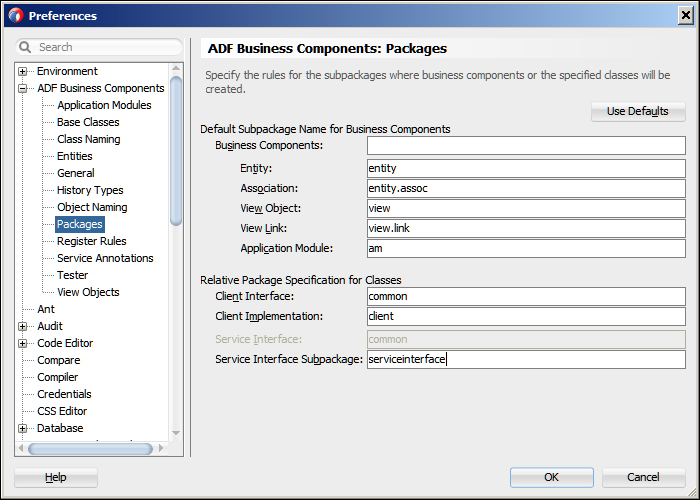
Task: Click the View Object field
Action: pyautogui.click(x=526, y=208)
